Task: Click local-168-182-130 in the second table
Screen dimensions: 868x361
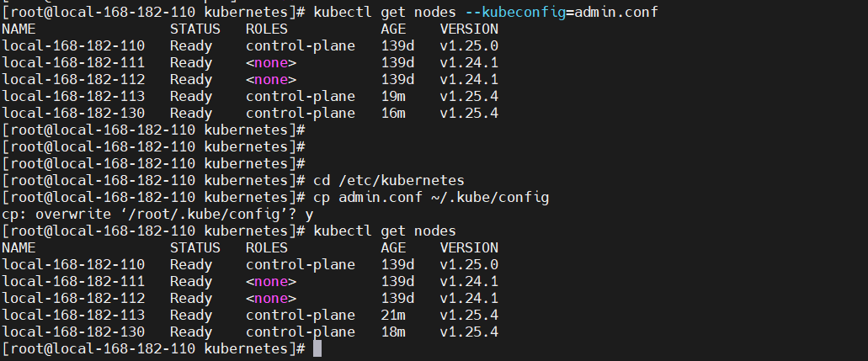Action: [x=73, y=332]
